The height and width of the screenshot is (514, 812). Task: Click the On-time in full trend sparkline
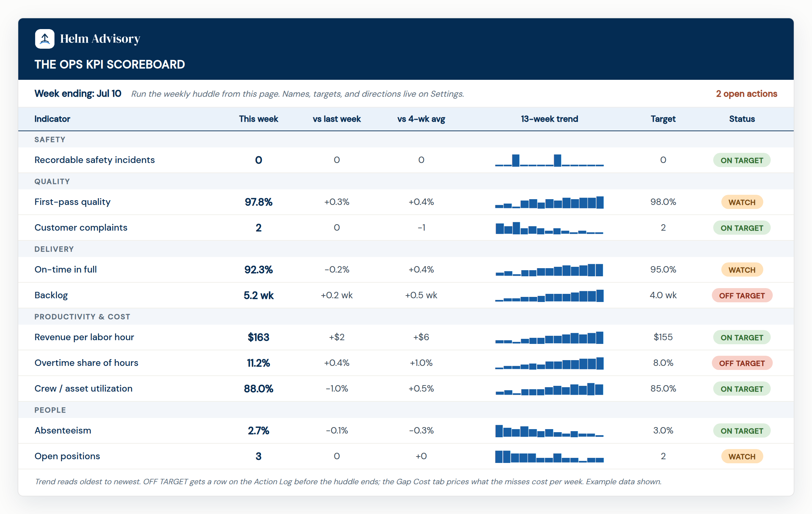pyautogui.click(x=549, y=270)
